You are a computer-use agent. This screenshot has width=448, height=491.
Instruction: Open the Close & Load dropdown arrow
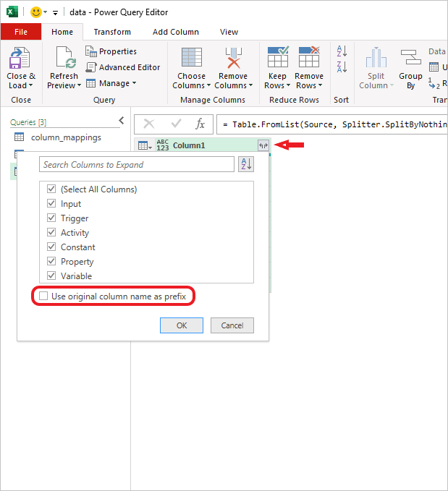30,85
